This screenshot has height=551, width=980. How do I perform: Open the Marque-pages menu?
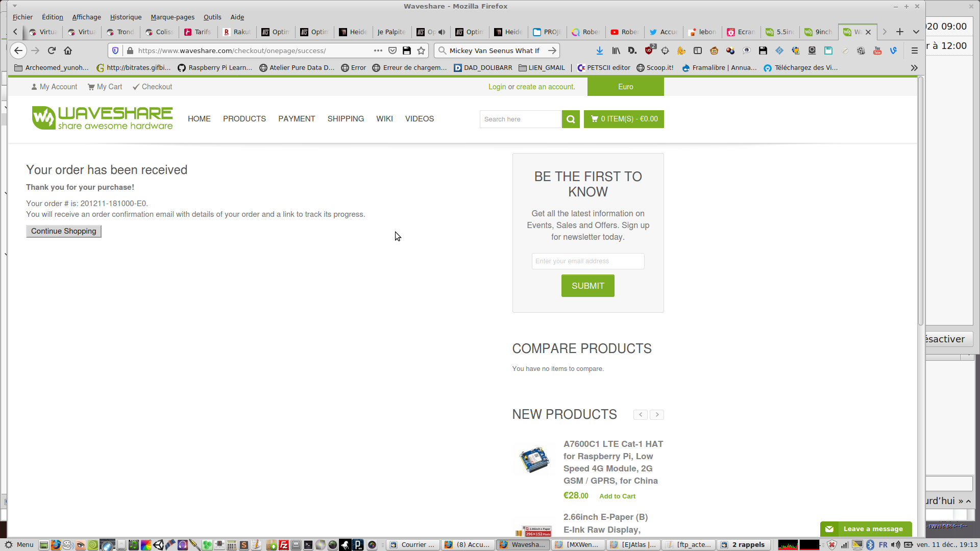click(173, 17)
